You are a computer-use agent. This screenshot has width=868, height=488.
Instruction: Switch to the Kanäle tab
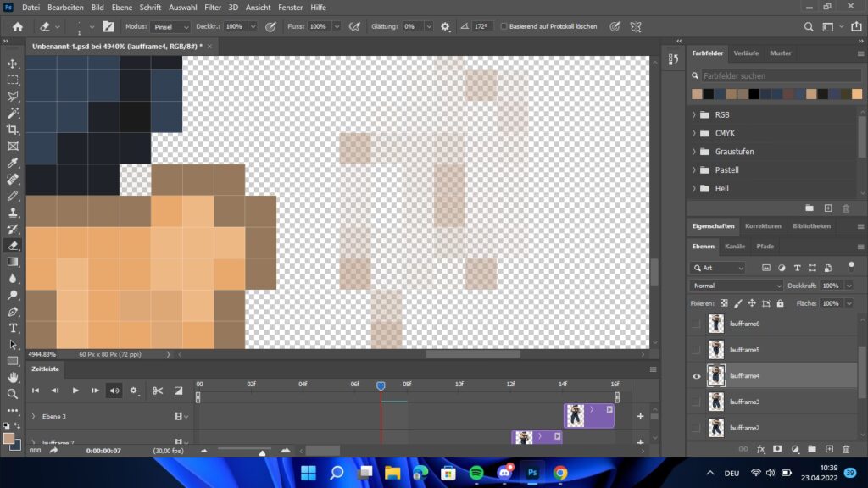[x=735, y=247]
